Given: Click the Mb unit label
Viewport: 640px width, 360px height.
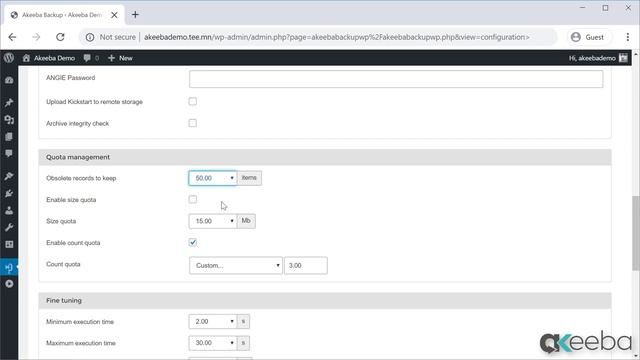Looking at the screenshot, I should pos(246,221).
